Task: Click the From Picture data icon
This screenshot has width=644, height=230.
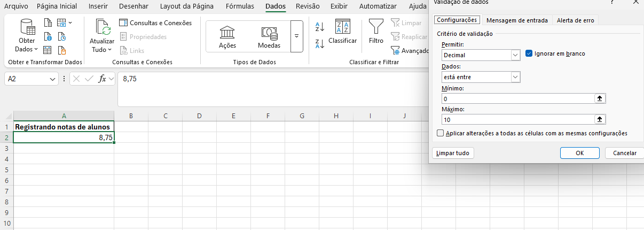Action: coord(61,23)
